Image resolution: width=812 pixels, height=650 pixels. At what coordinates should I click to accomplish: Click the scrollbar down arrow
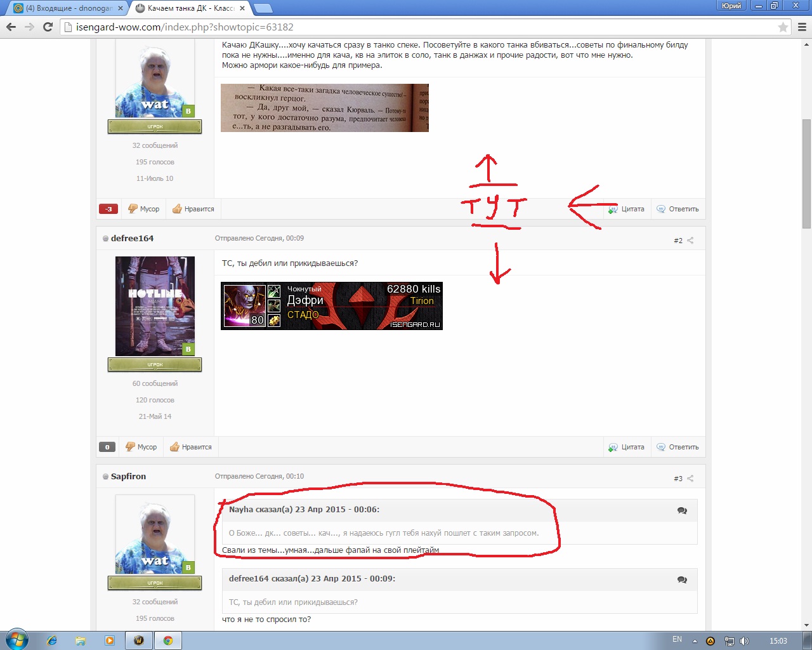click(x=806, y=625)
